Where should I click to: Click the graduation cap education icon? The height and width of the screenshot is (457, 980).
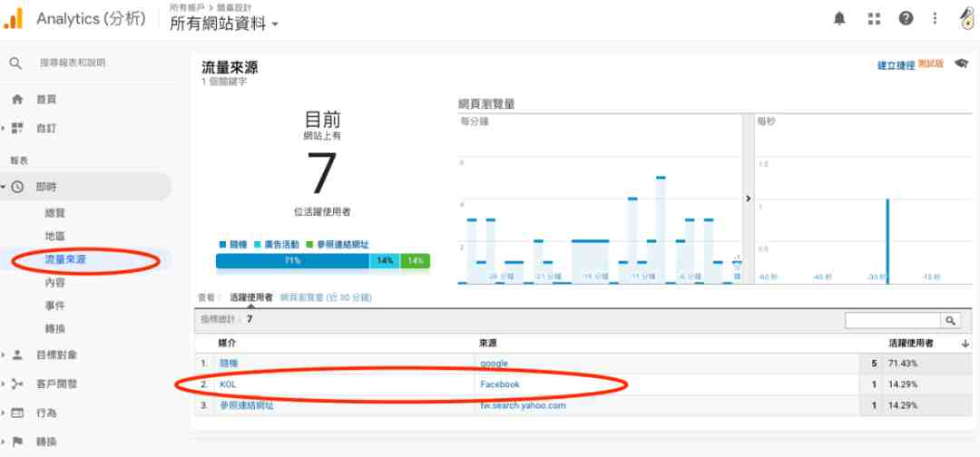pos(961,63)
